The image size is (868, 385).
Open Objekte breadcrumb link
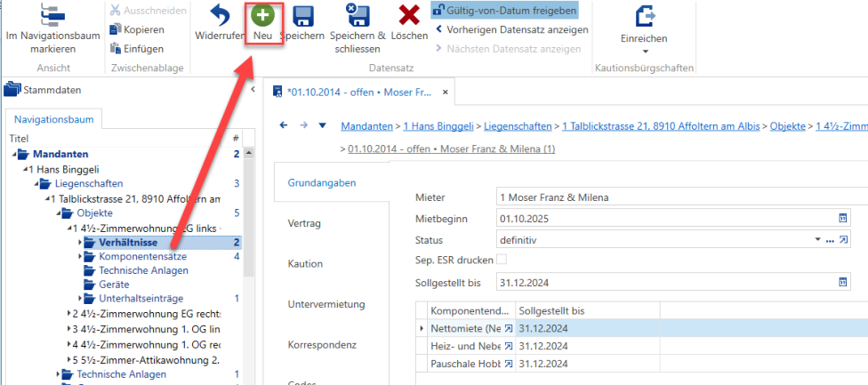788,126
